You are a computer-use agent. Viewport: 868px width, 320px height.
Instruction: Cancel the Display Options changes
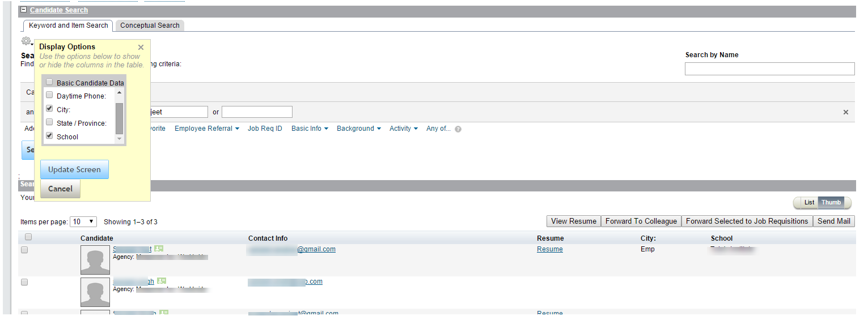tap(60, 189)
